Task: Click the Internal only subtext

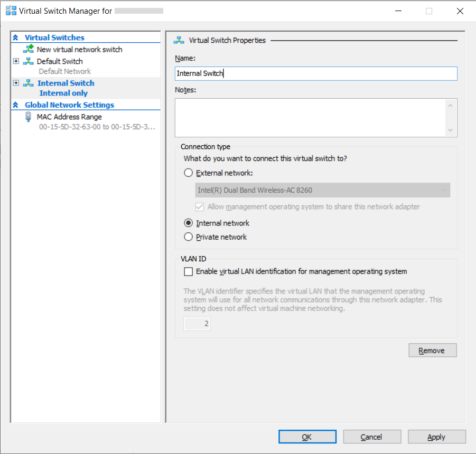Action: coord(63,93)
